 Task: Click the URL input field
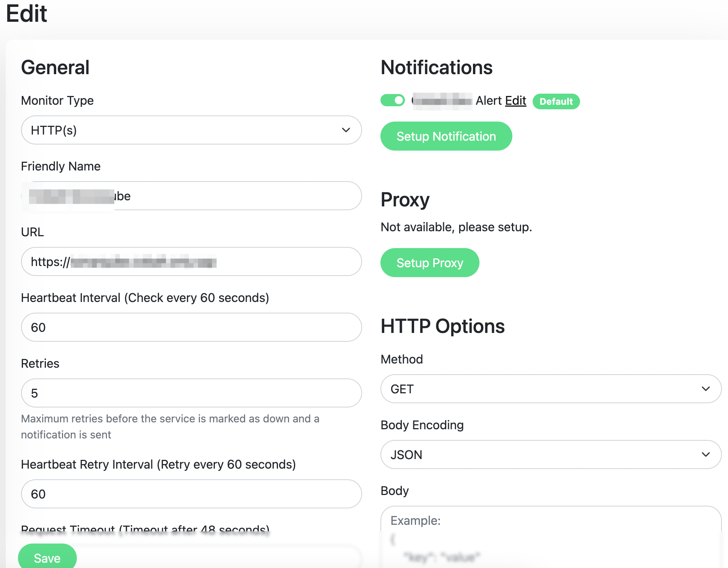click(191, 262)
